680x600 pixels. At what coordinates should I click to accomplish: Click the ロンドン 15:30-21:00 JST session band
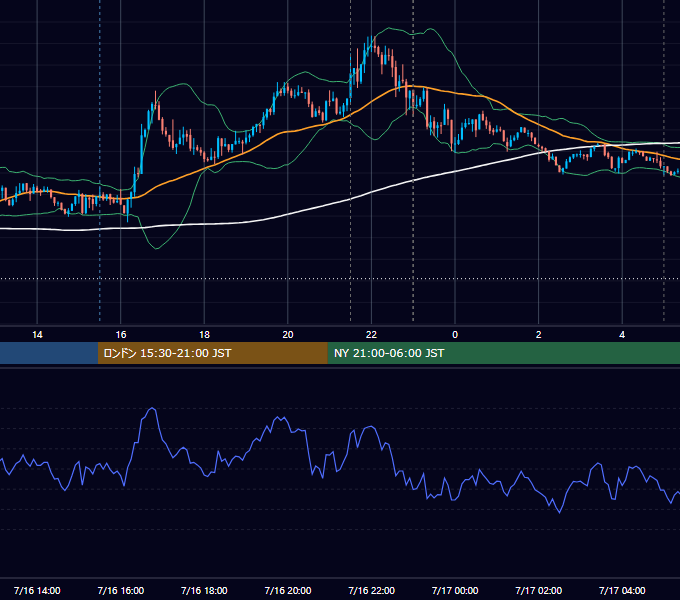tap(212, 353)
